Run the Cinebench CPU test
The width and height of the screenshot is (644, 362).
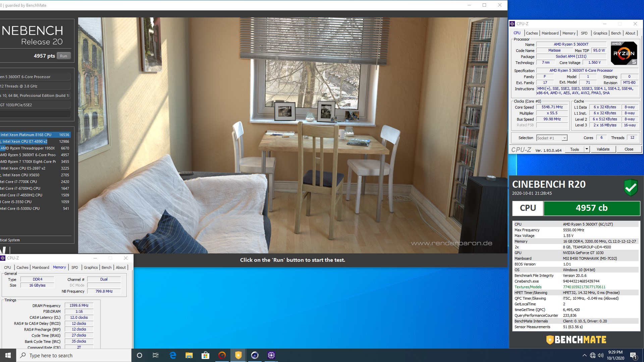[63, 56]
